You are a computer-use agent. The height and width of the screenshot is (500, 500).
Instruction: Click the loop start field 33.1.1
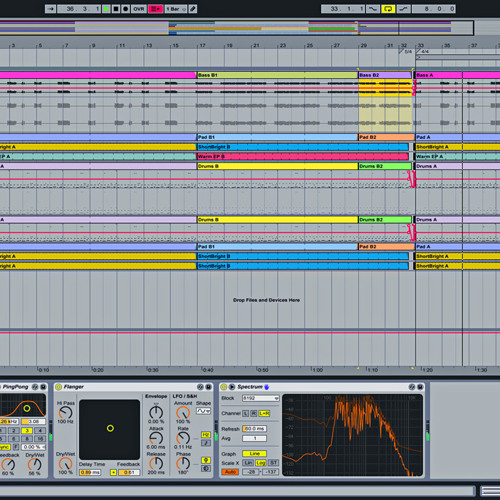point(343,9)
